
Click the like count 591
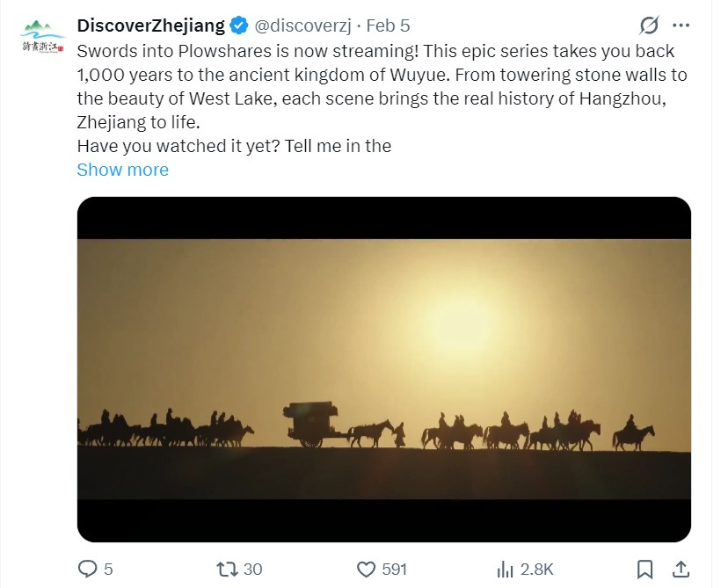point(395,569)
